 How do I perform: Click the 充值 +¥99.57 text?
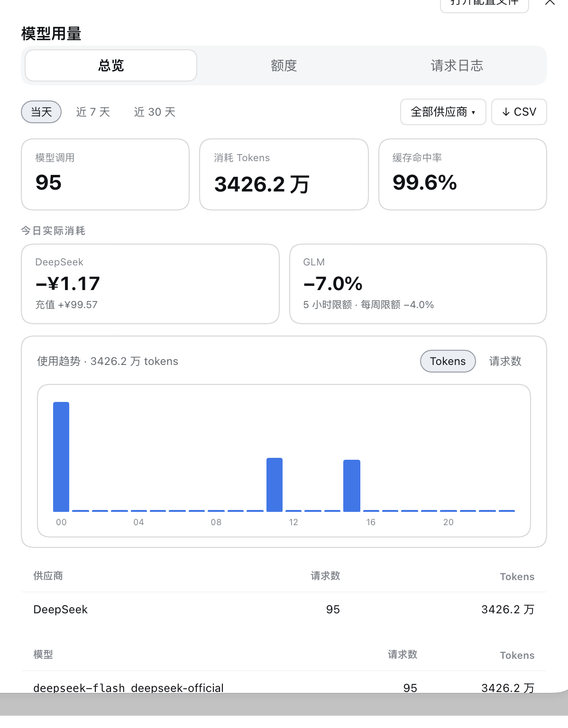click(66, 305)
